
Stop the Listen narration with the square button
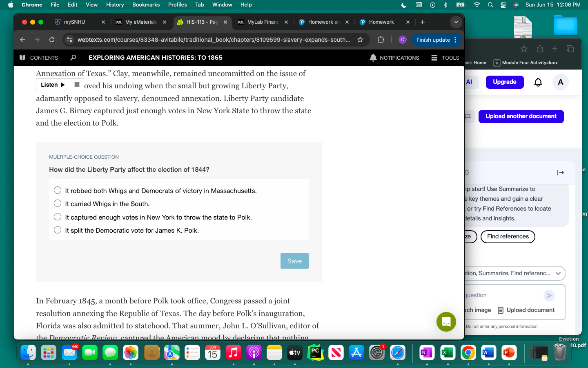tap(77, 85)
